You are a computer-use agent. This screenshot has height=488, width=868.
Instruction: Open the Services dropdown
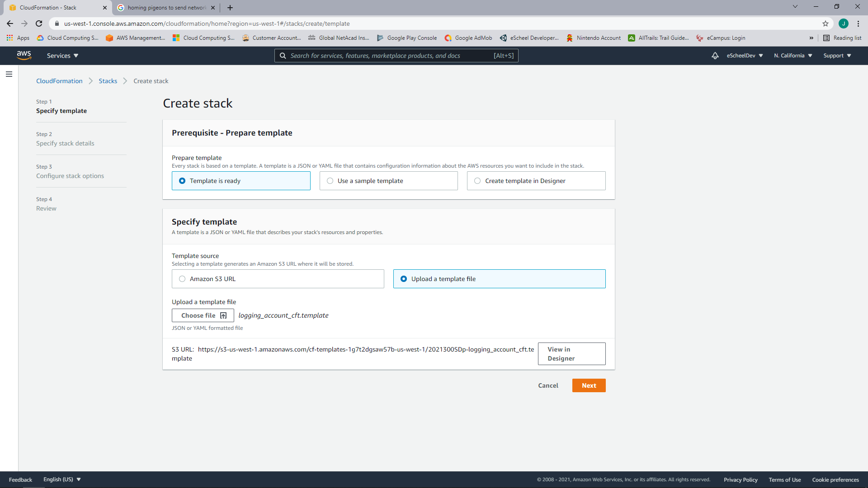[62, 55]
